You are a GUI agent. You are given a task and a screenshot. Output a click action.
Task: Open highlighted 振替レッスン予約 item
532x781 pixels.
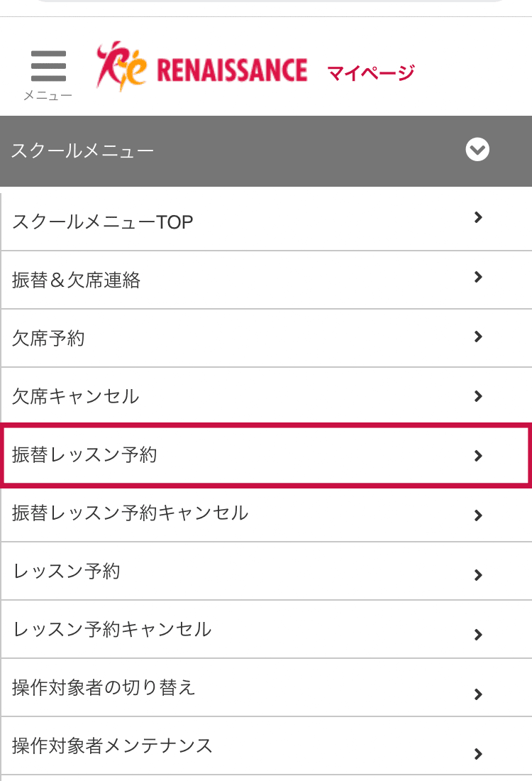tap(266, 455)
